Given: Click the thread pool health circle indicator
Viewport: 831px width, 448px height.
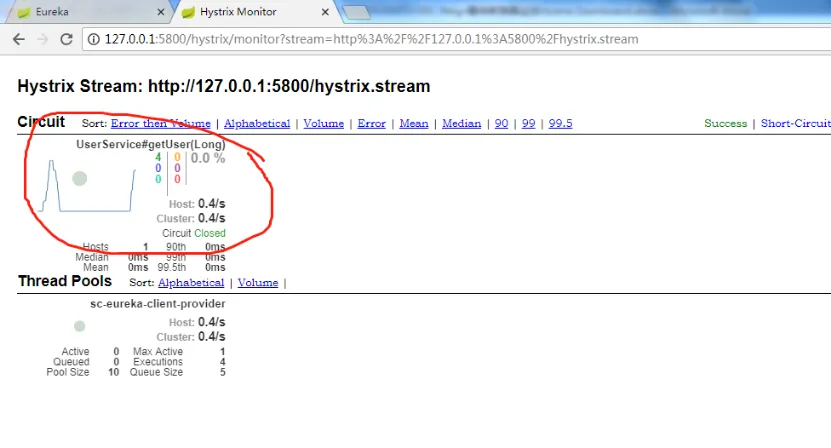Looking at the screenshot, I should pyautogui.click(x=79, y=326).
